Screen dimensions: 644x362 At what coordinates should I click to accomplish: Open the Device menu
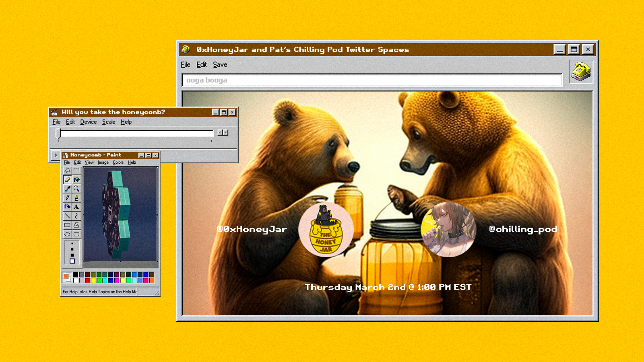(x=89, y=122)
